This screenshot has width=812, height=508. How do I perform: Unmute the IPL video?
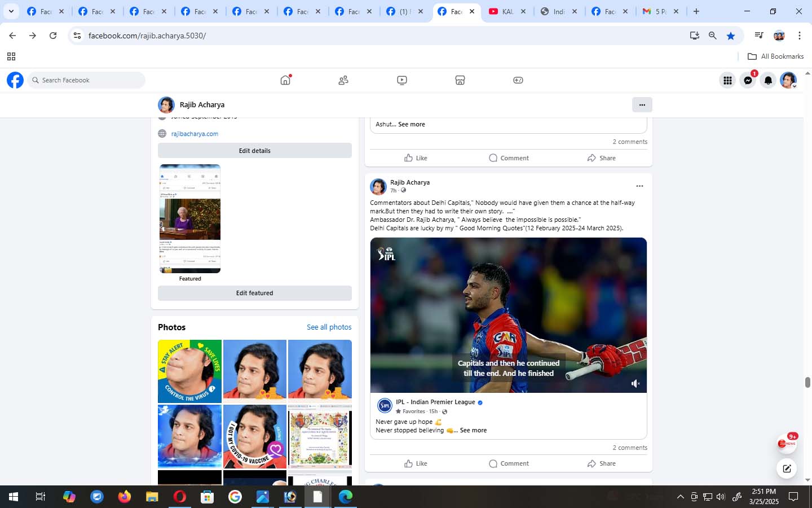click(x=636, y=383)
